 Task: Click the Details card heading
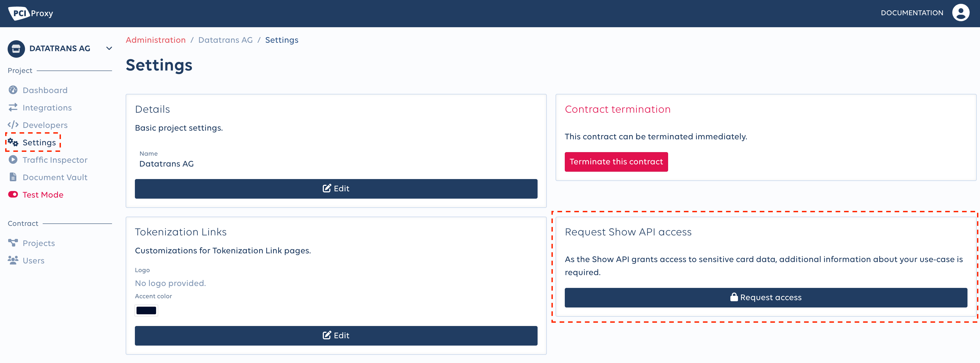coord(152,109)
